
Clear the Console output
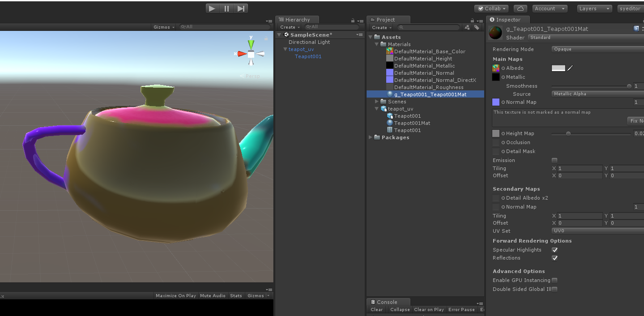coord(377,309)
